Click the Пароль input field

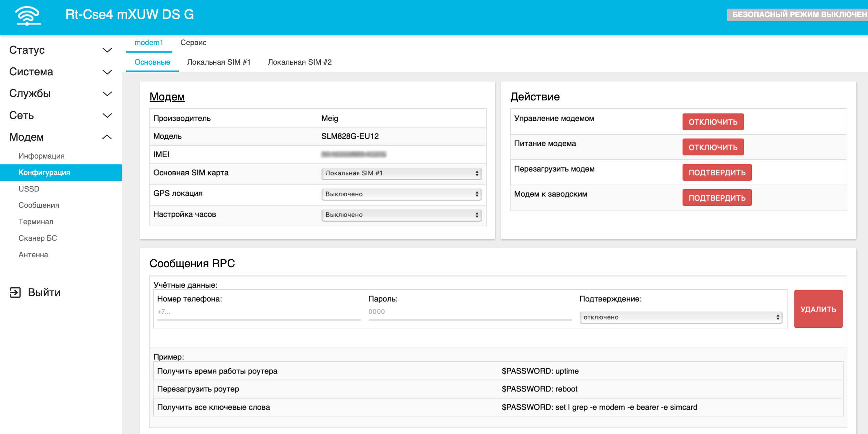click(x=469, y=312)
